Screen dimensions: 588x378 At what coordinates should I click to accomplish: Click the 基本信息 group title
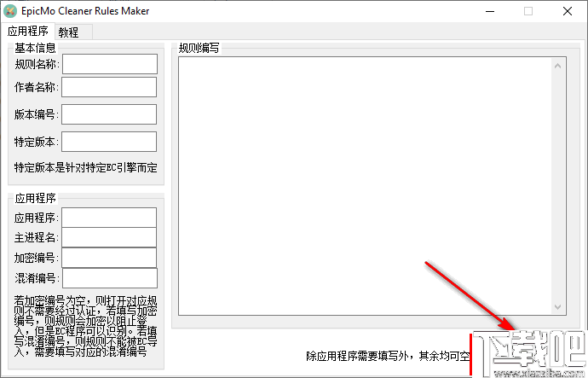coord(35,48)
